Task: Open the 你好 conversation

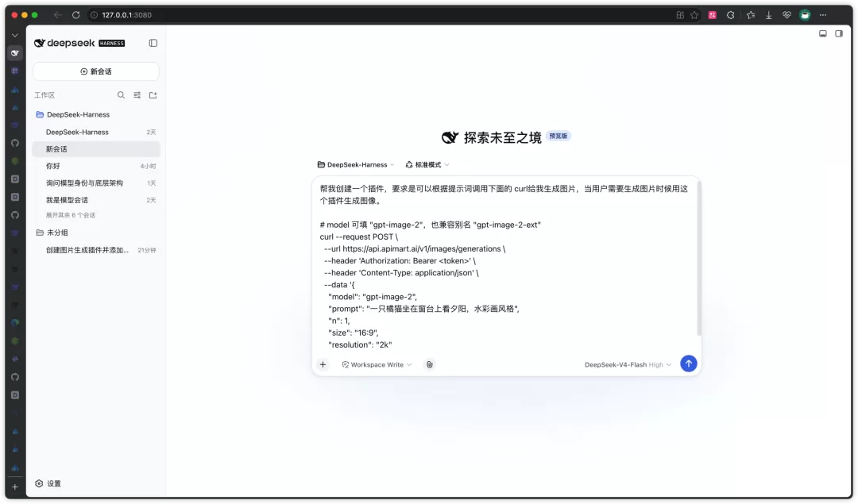Action: (x=96, y=166)
